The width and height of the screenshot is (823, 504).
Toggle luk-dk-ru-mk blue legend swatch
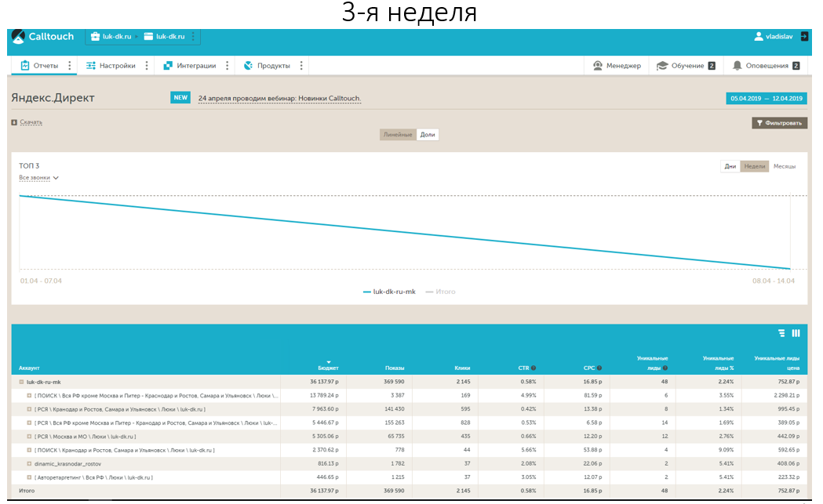367,292
